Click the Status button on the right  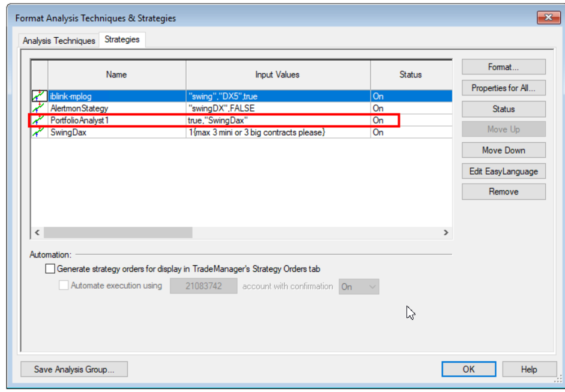[x=503, y=109]
